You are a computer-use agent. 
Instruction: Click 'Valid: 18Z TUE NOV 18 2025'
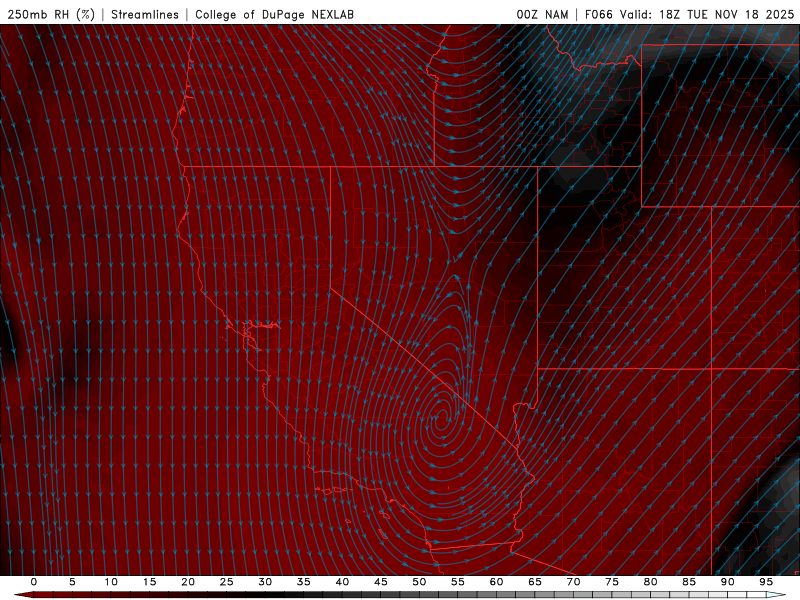click(x=707, y=14)
